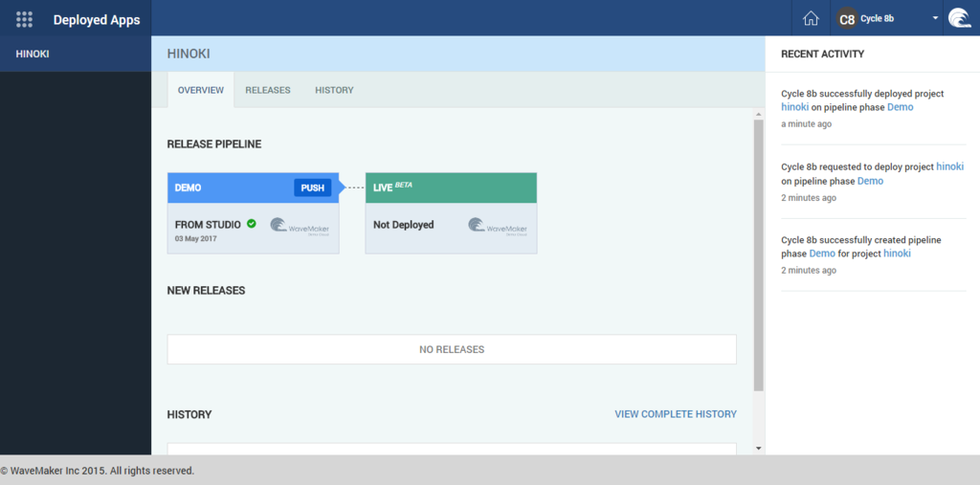
Task: Open hinoki link in created pipeline activity
Action: click(897, 254)
